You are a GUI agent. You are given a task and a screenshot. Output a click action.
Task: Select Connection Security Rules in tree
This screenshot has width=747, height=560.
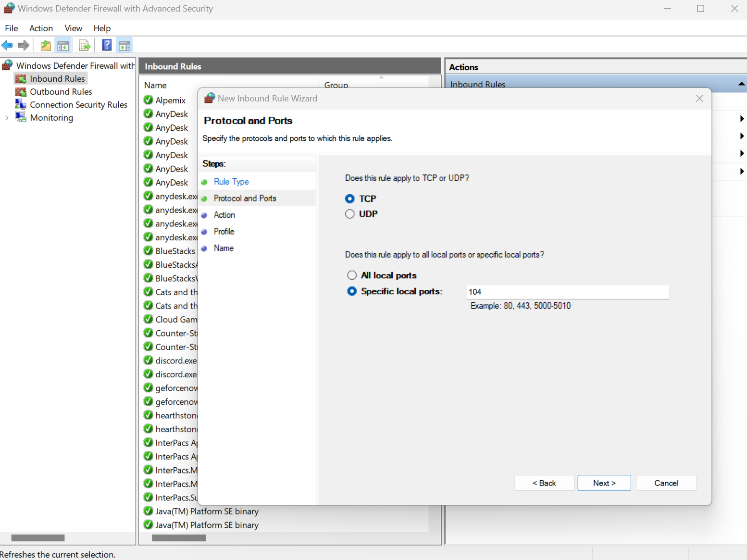click(79, 105)
